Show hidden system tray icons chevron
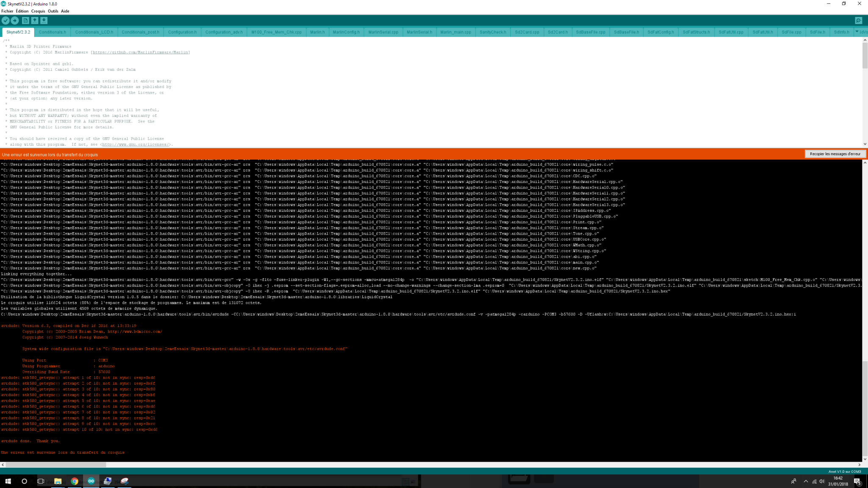The height and width of the screenshot is (488, 868). (x=806, y=481)
